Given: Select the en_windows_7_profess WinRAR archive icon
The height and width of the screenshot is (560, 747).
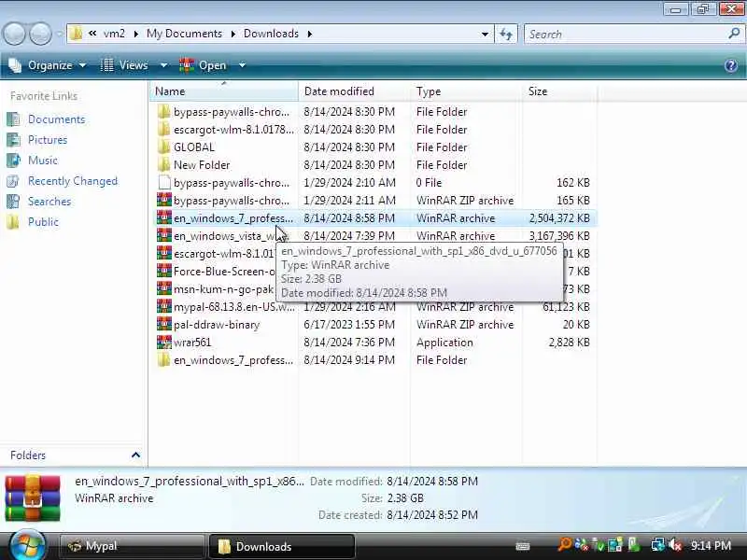Looking at the screenshot, I should pos(164,217).
